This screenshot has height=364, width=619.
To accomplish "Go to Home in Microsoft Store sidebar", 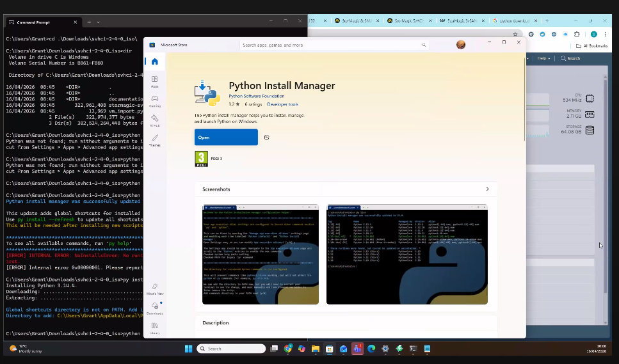I will 155,61.
